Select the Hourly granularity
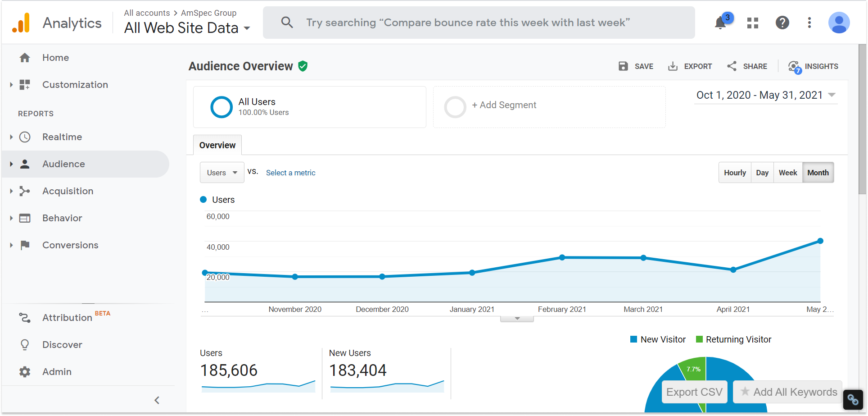Screen dimensions: 868x416 point(735,173)
